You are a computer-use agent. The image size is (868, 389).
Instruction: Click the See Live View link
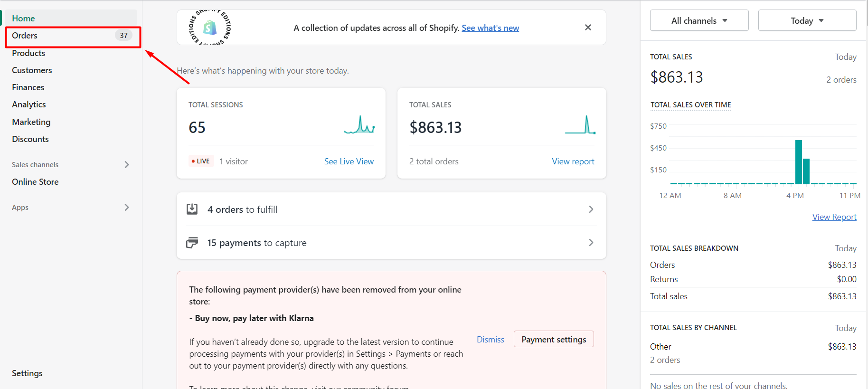click(349, 161)
